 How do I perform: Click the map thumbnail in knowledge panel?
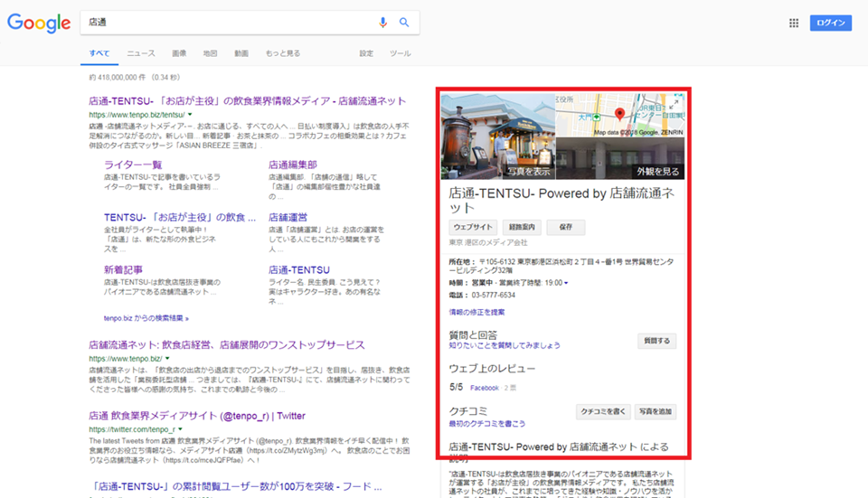(x=619, y=115)
